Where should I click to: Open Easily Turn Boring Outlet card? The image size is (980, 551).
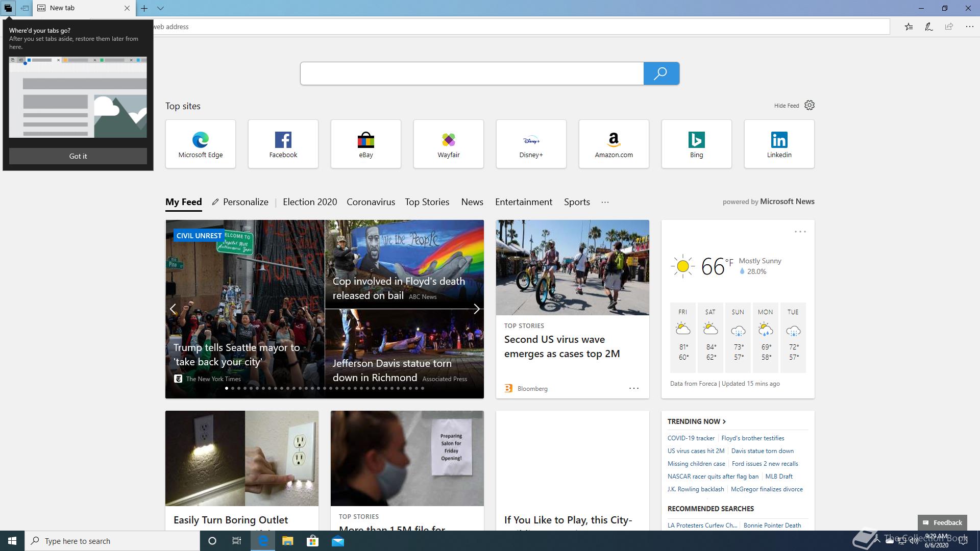coord(242,470)
